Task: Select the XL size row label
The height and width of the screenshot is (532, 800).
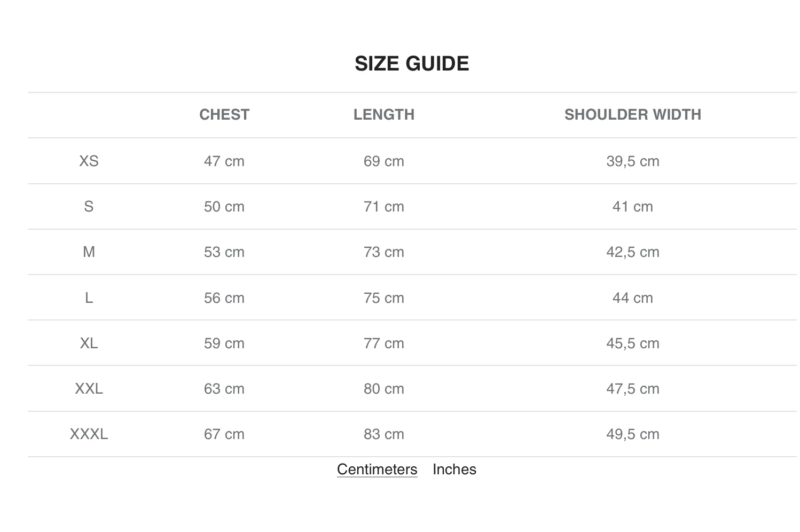Action: tap(89, 343)
